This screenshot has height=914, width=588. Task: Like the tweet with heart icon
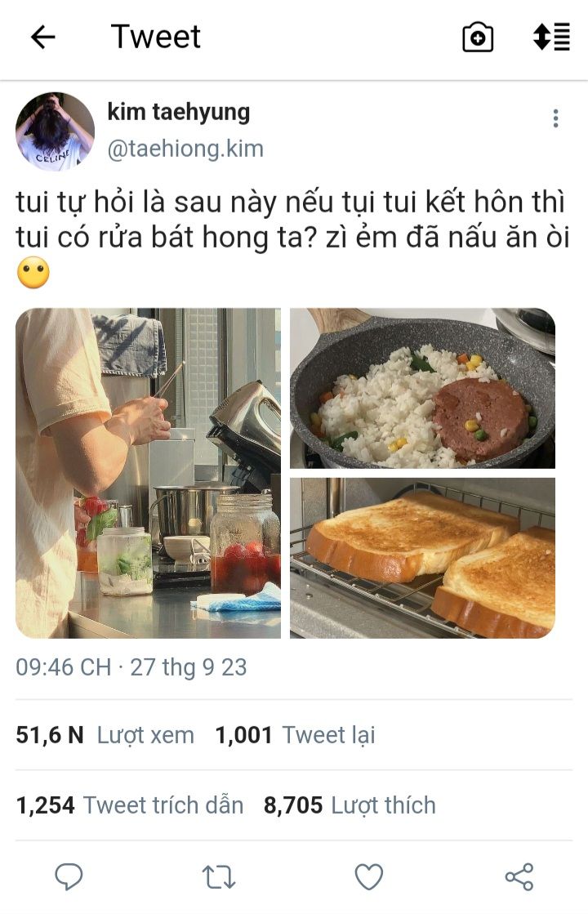[369, 876]
